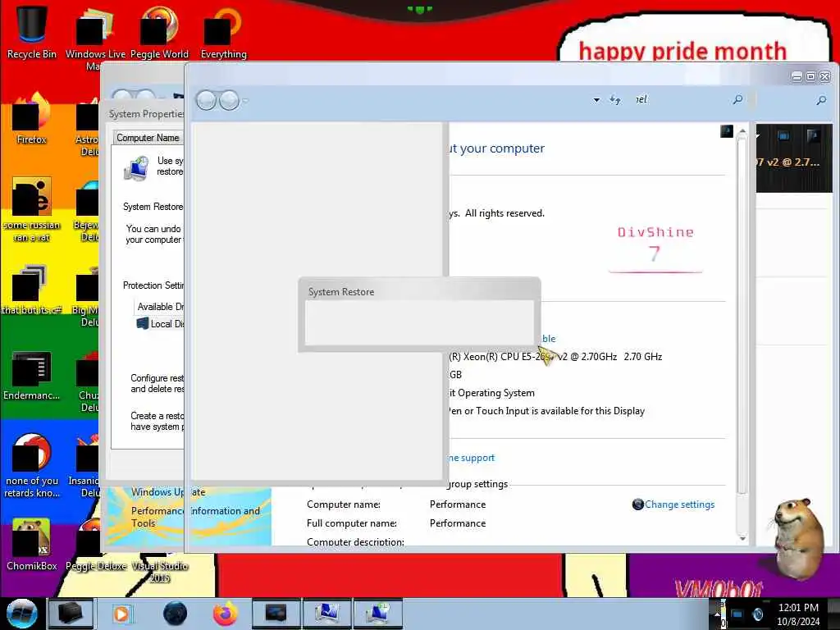
Task: Click the 'Available Dr...' column header in System Properties
Action: click(160, 307)
